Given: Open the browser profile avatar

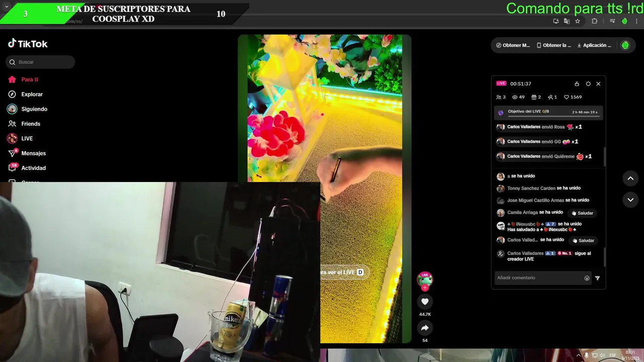Looking at the screenshot, I should pyautogui.click(x=624, y=21).
